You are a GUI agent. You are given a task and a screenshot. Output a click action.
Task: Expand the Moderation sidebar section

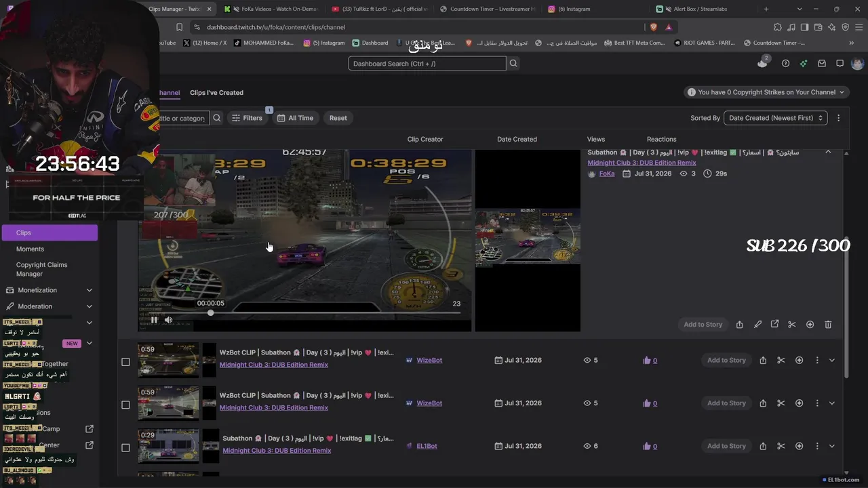point(89,306)
